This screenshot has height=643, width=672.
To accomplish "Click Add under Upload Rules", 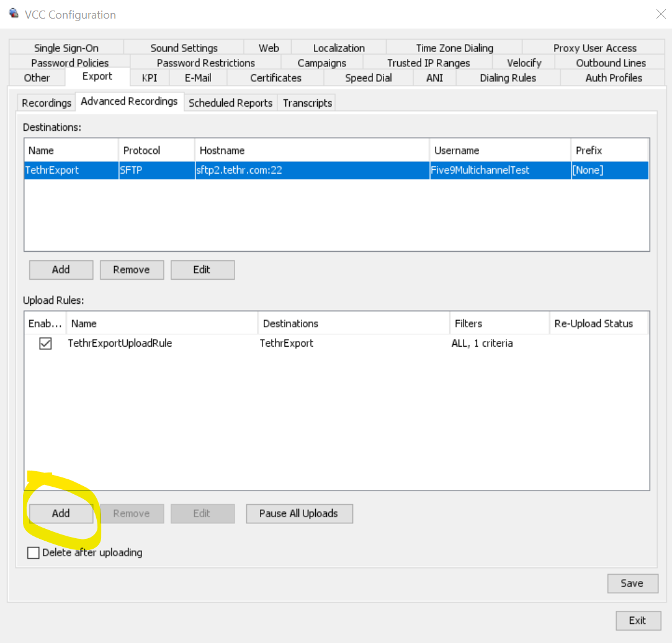I will click(x=61, y=513).
